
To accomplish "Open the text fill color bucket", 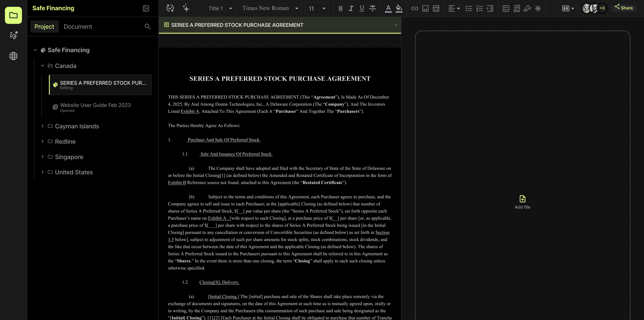I will pyautogui.click(x=399, y=8).
